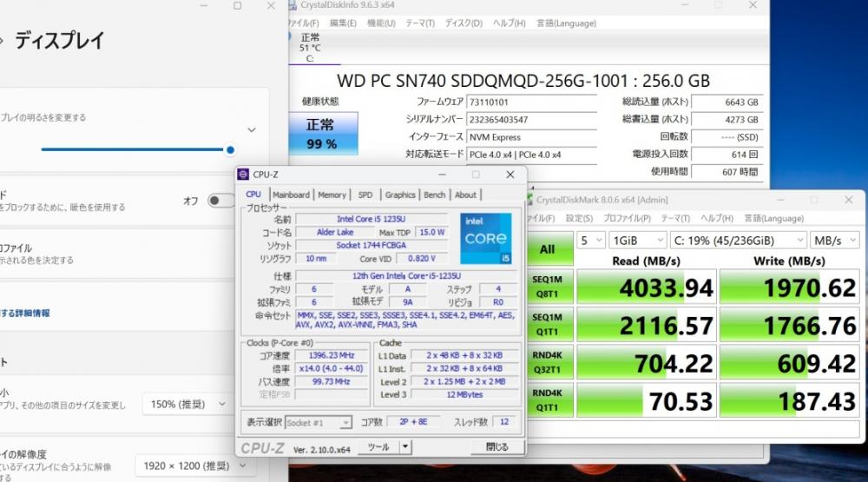The width and height of the screenshot is (868, 482).
Task: Switch to the Graphics tab in CPU-Z
Action: [x=400, y=195]
